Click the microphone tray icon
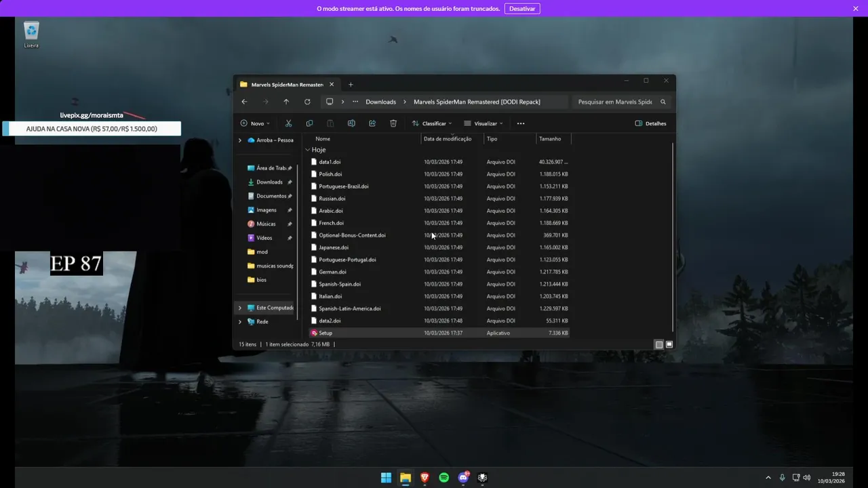The height and width of the screenshot is (488, 868). pos(782,477)
